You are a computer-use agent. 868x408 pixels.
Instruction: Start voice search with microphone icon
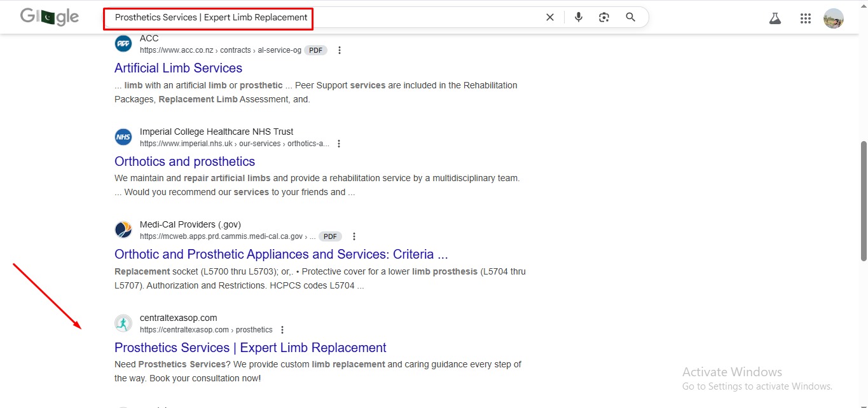[x=579, y=17]
